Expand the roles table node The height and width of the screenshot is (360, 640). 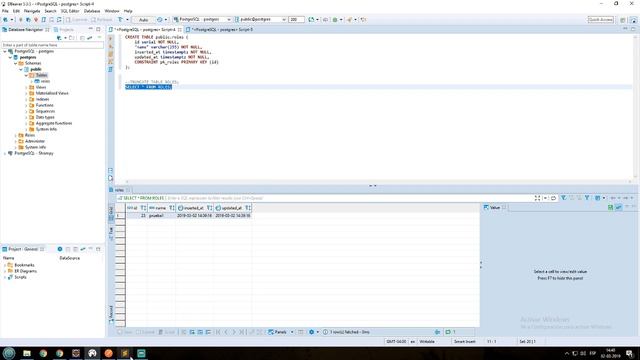31,81
